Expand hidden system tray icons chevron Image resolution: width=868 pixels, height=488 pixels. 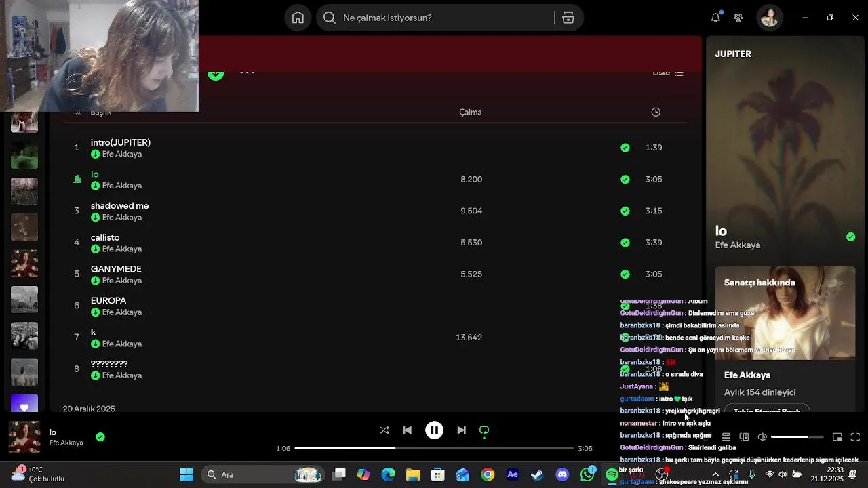click(x=715, y=474)
